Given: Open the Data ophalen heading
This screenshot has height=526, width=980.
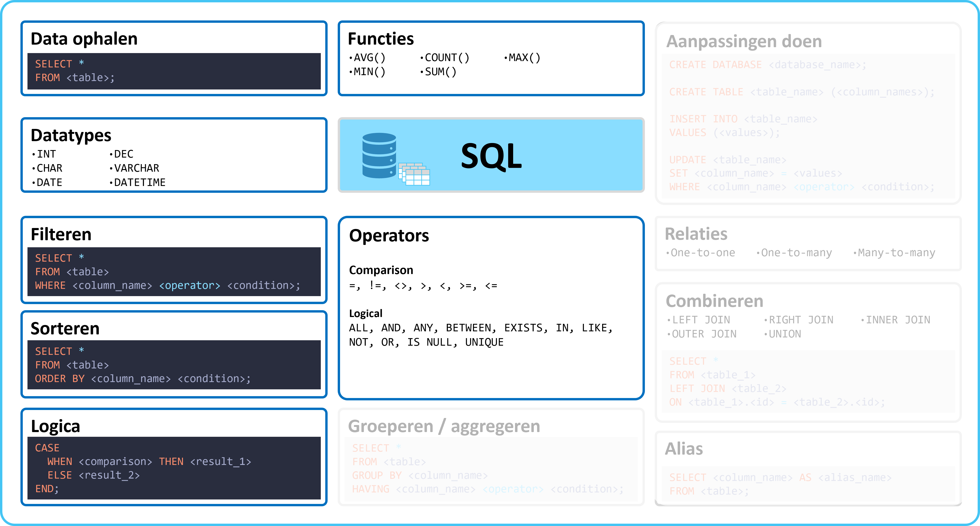Looking at the screenshot, I should pos(84,39).
